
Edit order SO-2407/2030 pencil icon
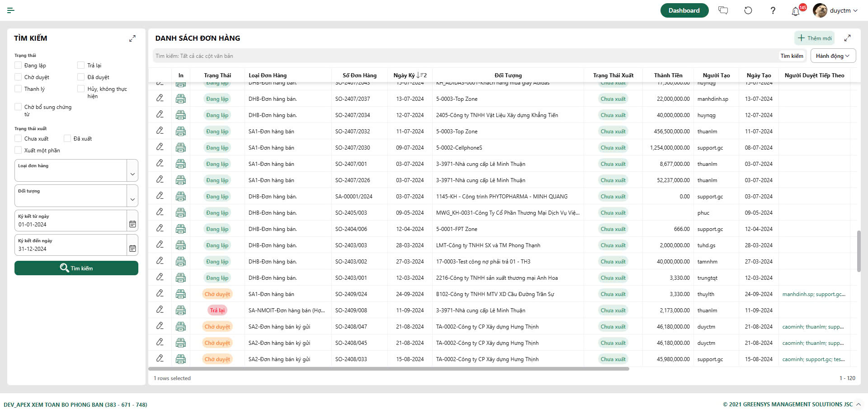click(160, 147)
